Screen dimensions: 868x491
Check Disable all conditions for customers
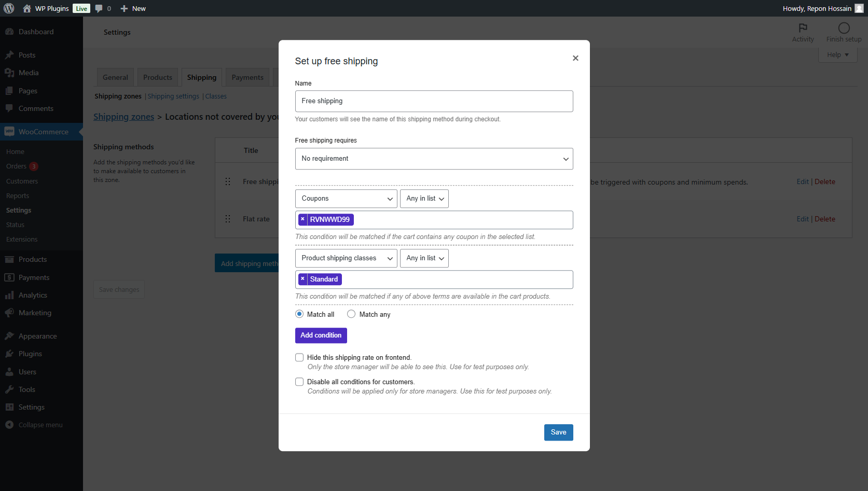299,382
